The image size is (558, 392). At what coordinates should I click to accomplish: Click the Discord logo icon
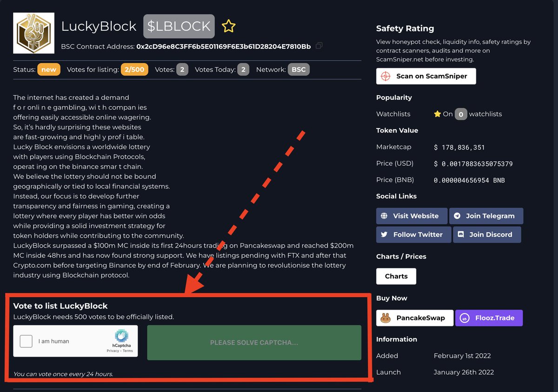(461, 235)
